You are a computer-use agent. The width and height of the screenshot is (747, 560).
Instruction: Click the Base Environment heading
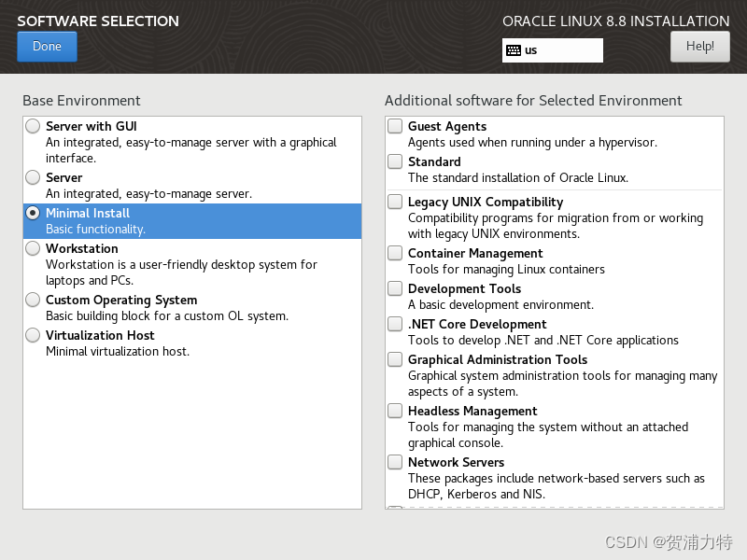(81, 101)
